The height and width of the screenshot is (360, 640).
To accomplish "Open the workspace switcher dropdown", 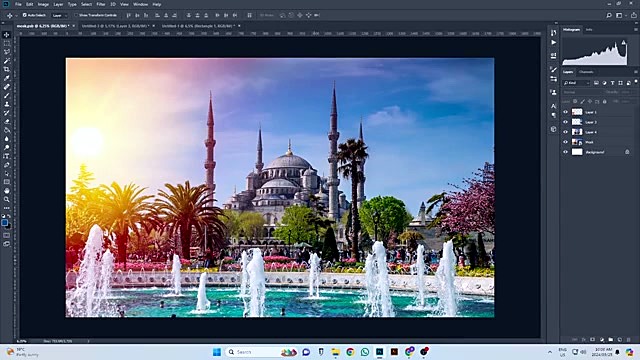I will click(x=620, y=16).
